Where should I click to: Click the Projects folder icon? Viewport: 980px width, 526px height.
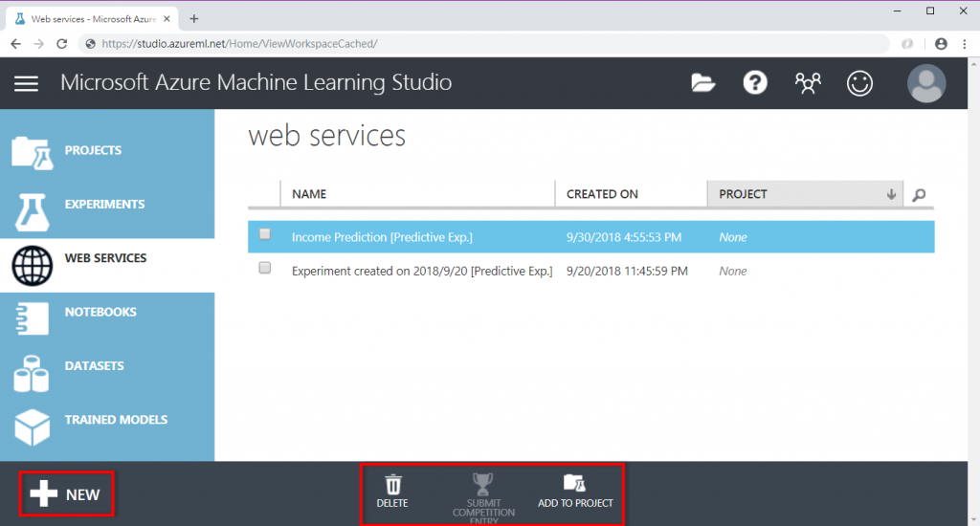coord(32,152)
